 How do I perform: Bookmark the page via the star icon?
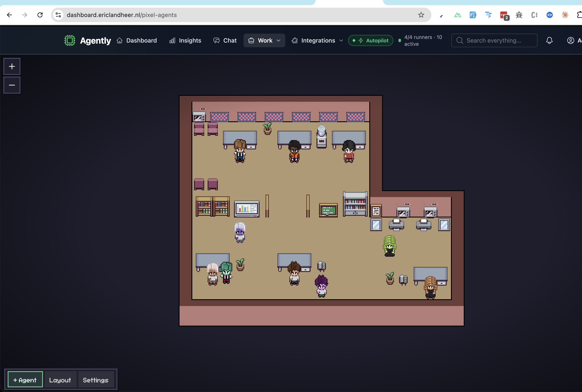(421, 15)
